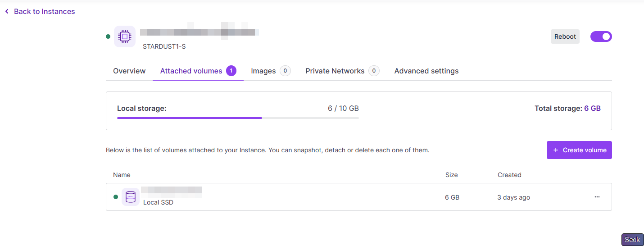Select the Attached volumes tab
644x246 pixels.
191,71
